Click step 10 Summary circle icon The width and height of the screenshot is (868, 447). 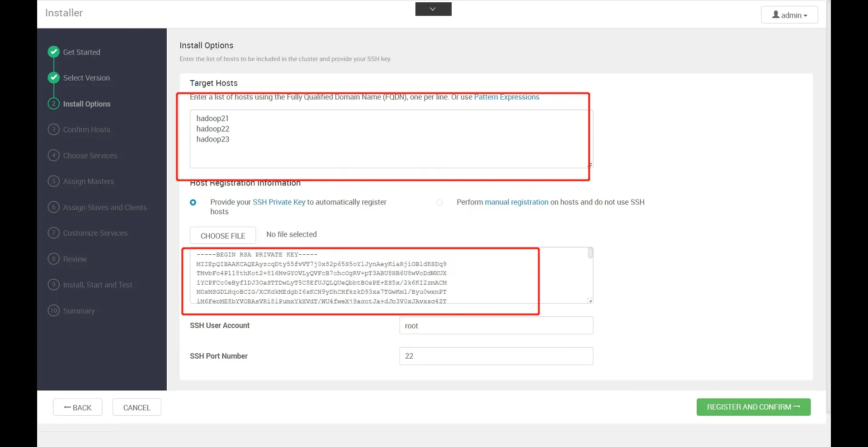point(53,311)
